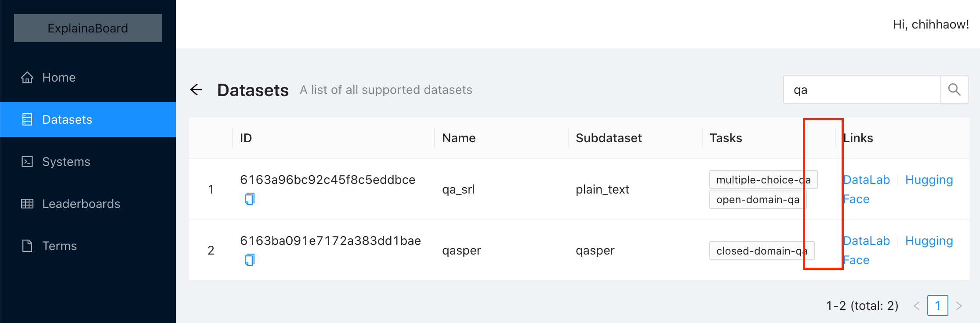Open the Leaderboards section
The width and height of the screenshot is (980, 323).
81,204
